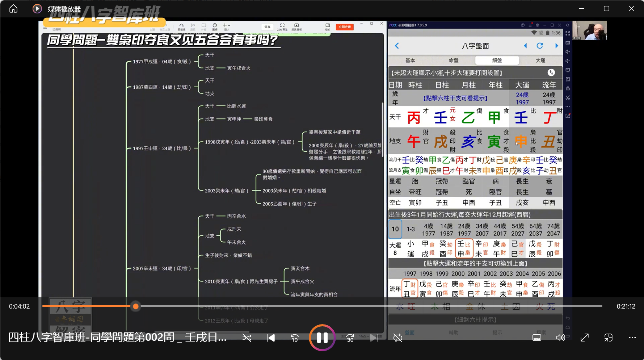Screen dimensions: 644x360
Task: Click the video title text at bottom
Action: 117,337
